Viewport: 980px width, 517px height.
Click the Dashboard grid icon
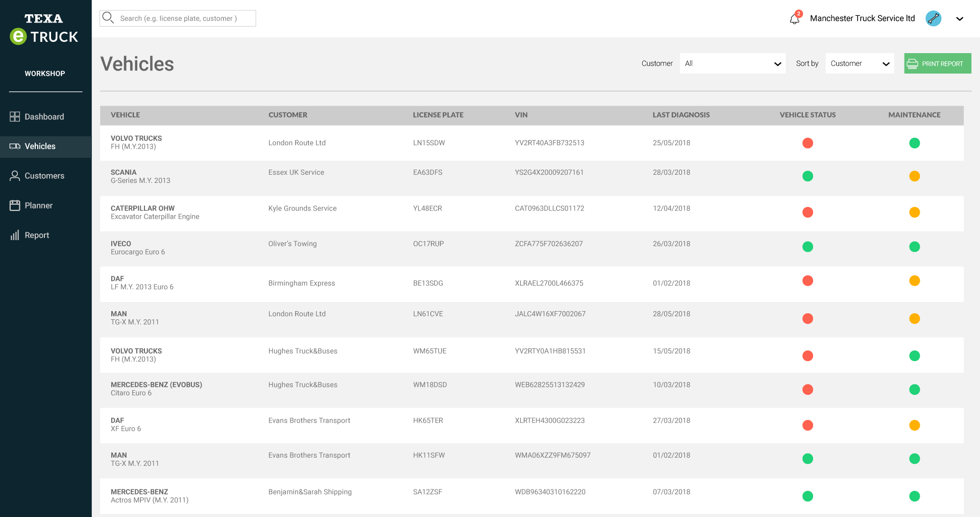(15, 116)
